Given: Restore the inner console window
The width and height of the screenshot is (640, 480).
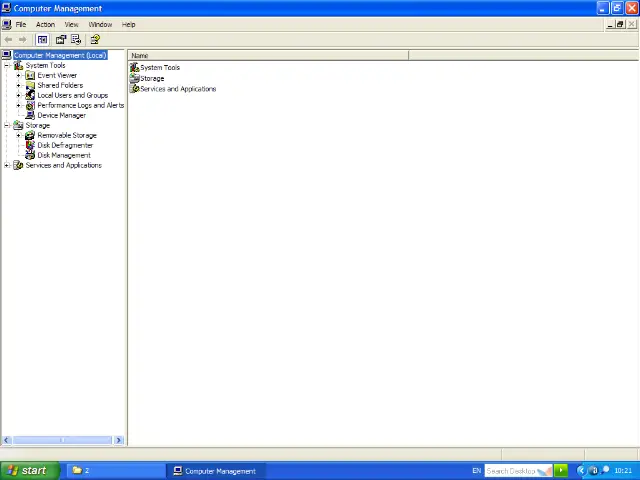Looking at the screenshot, I should point(620,24).
